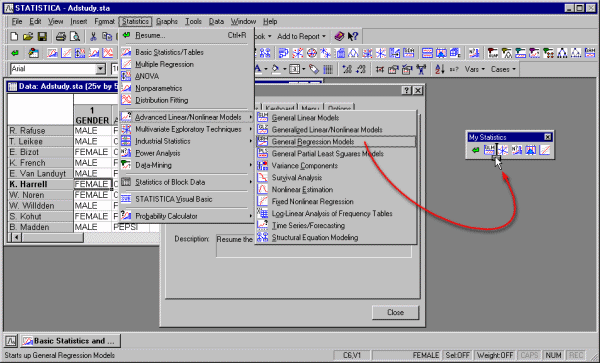Open the Cases dropdown button
Image resolution: width=600 pixels, height=363 pixels.
(503, 69)
